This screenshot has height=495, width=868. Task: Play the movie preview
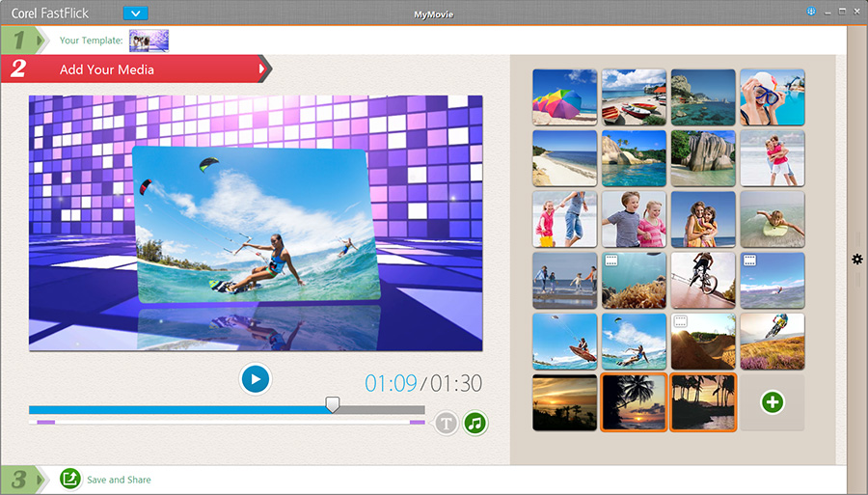pyautogui.click(x=256, y=379)
